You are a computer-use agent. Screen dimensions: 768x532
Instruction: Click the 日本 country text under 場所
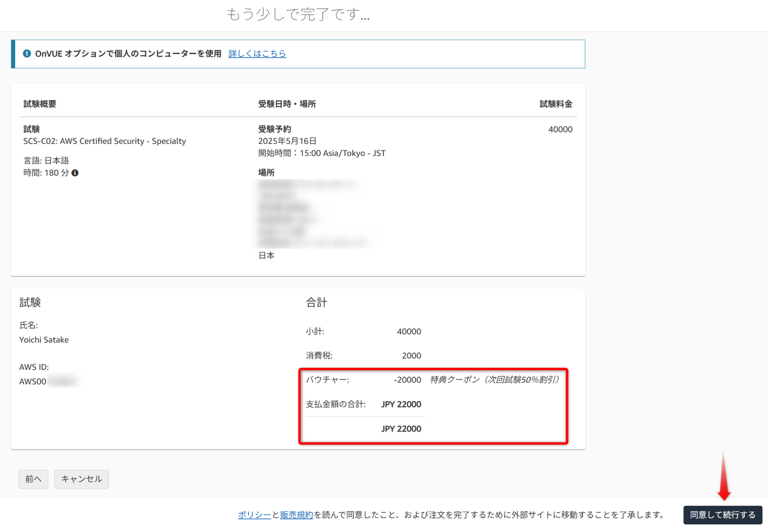(x=266, y=255)
